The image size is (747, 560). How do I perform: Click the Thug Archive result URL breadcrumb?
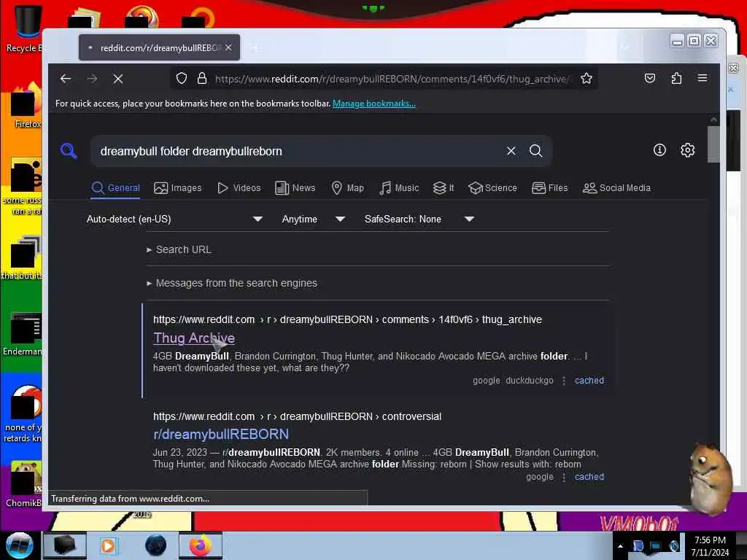[x=347, y=319]
